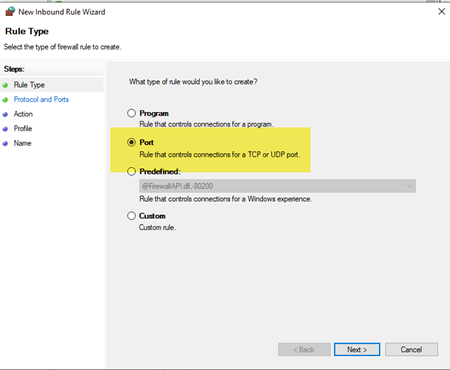The image size is (450, 370).
Task: Select the Action step in sidebar
Action: point(23,114)
